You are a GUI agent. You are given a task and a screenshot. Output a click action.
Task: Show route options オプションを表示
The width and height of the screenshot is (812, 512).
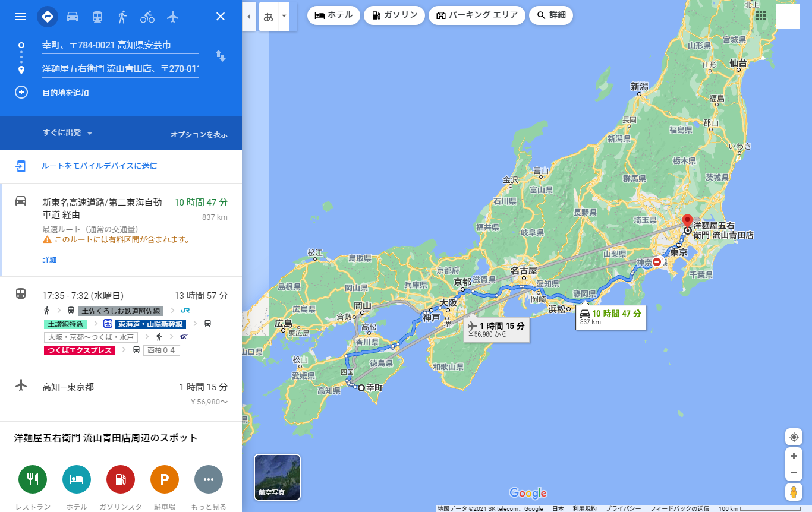tap(199, 134)
